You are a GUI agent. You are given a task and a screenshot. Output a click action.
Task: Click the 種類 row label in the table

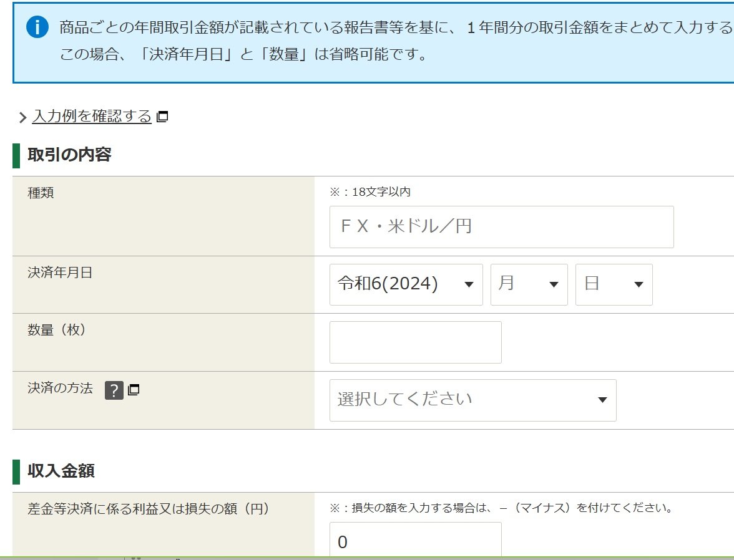[41, 193]
